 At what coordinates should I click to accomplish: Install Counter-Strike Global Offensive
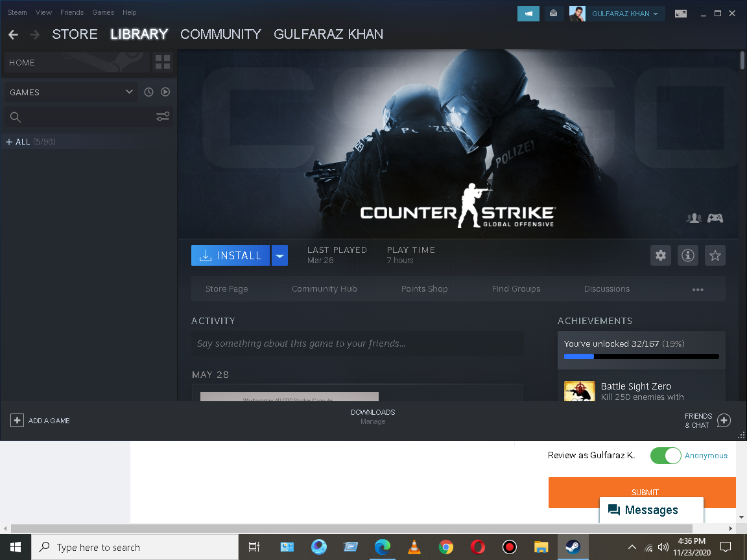coord(231,256)
